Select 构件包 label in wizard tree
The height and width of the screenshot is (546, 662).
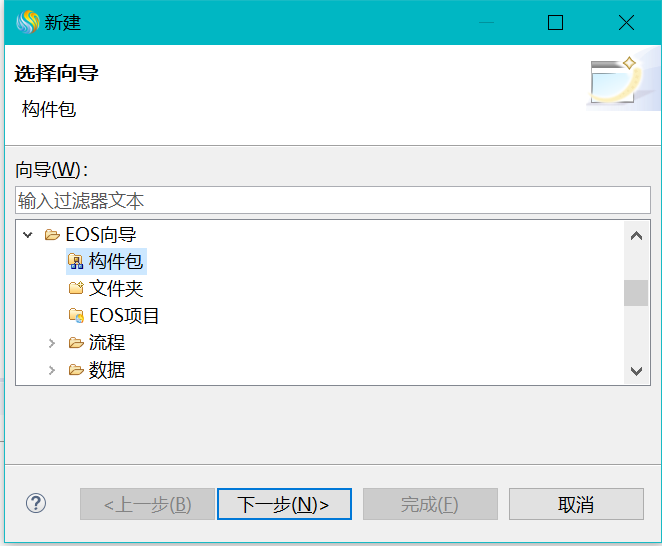pyautogui.click(x=116, y=262)
